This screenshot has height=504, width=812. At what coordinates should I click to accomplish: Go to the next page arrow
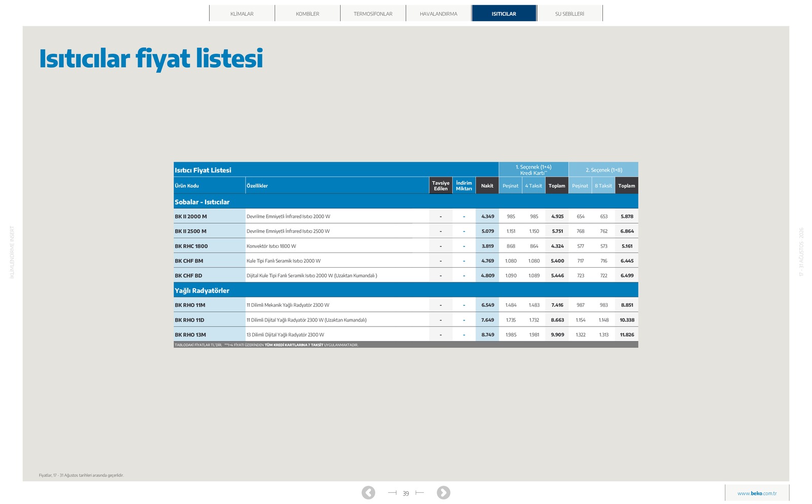444,492
